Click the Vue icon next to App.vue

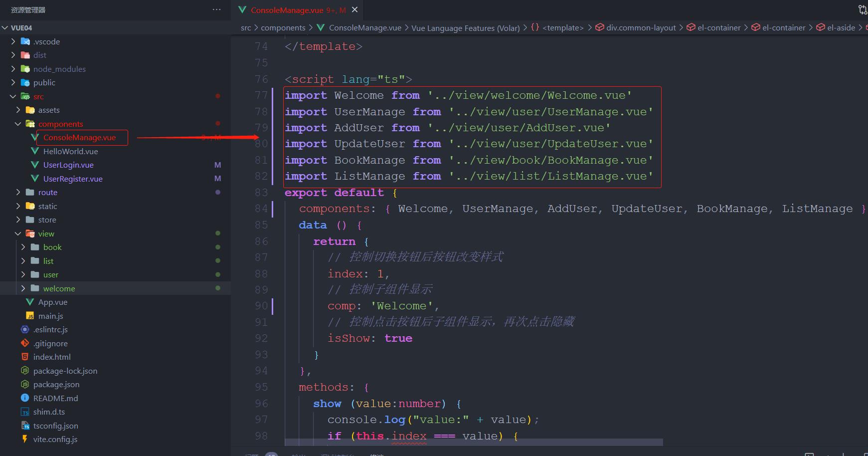click(x=30, y=302)
